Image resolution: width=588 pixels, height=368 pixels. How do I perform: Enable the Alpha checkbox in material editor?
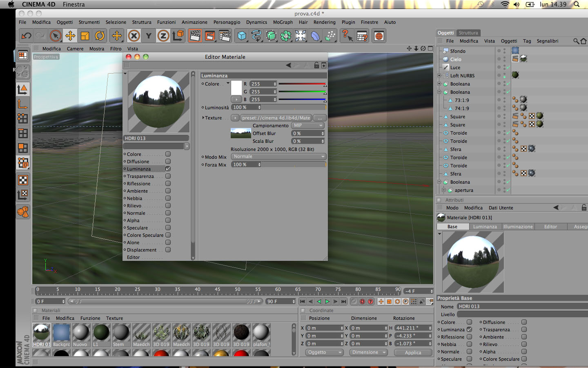168,220
